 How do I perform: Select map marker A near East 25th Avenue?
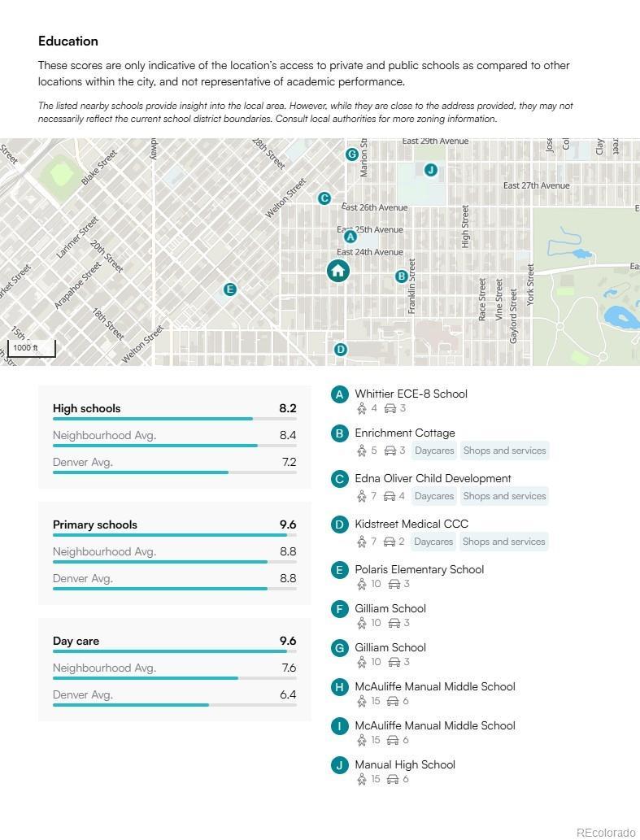click(350, 237)
